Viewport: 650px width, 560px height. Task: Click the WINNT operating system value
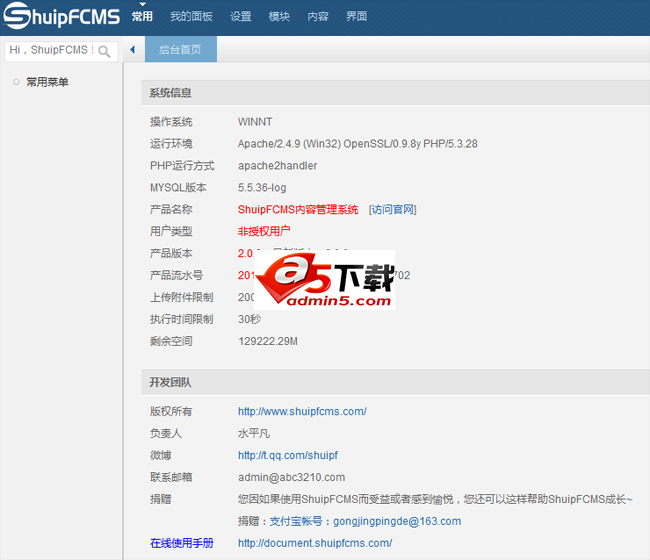coord(255,122)
